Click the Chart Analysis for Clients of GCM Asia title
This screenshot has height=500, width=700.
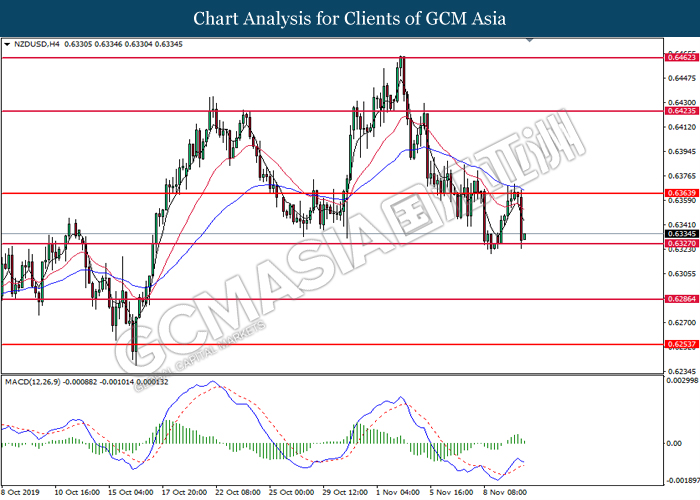point(350,18)
